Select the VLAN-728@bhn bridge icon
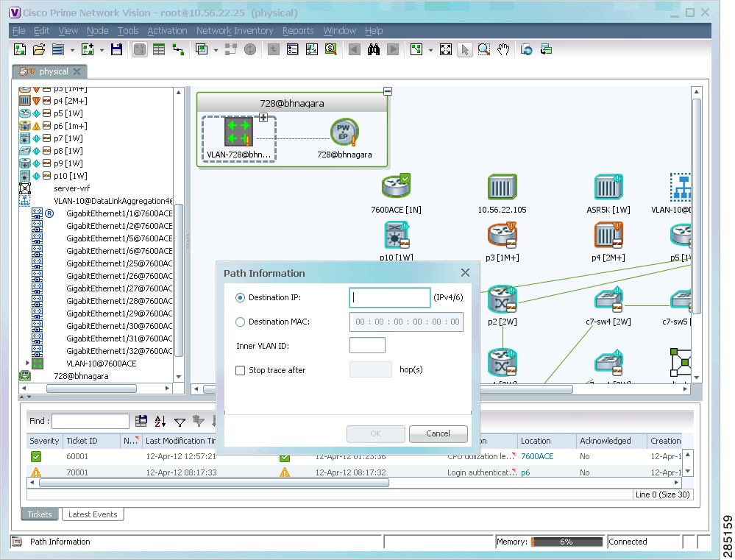The width and height of the screenshot is (735, 560). click(238, 132)
